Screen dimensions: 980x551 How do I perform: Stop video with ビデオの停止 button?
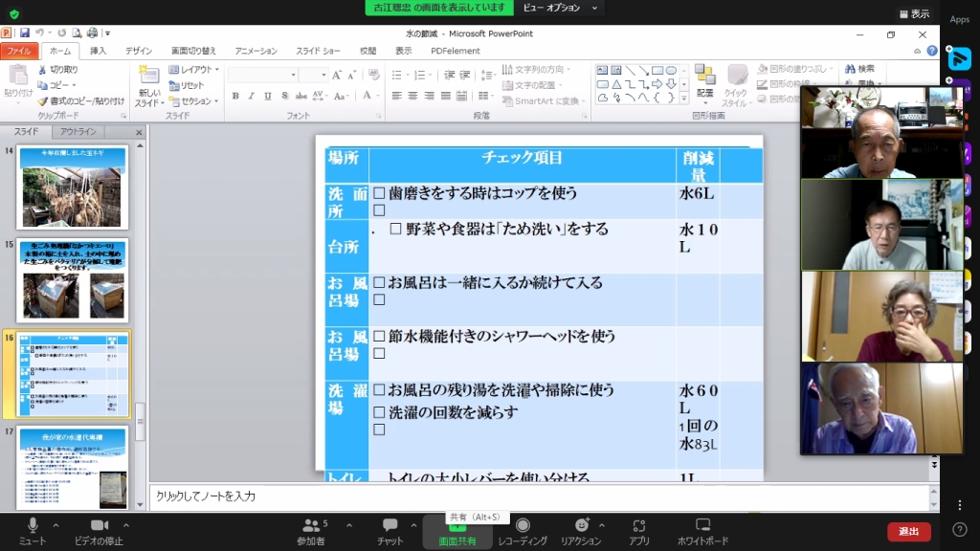pyautogui.click(x=99, y=532)
